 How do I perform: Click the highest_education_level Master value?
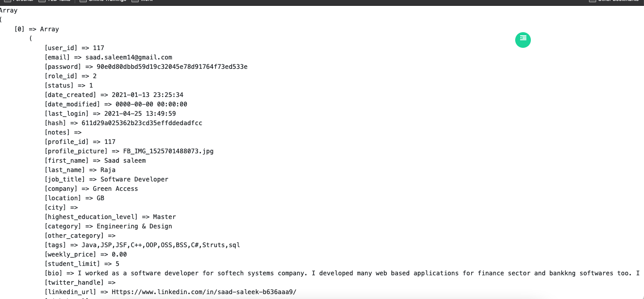point(165,217)
